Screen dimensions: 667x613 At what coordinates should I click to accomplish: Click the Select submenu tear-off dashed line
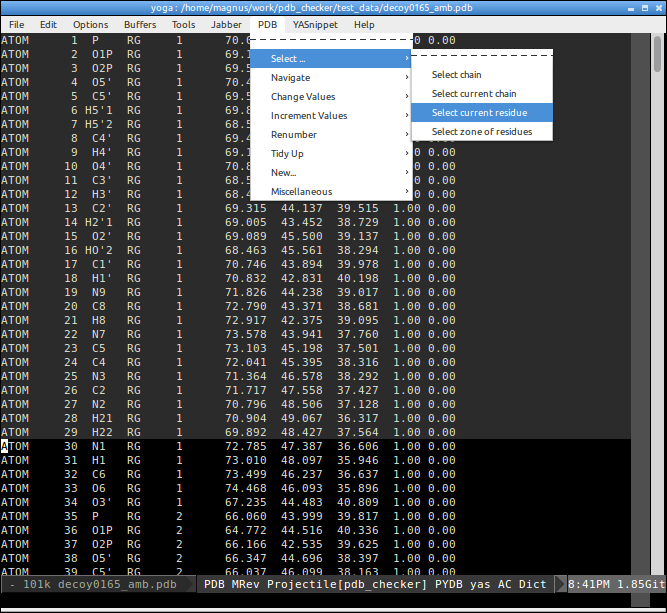pos(482,55)
